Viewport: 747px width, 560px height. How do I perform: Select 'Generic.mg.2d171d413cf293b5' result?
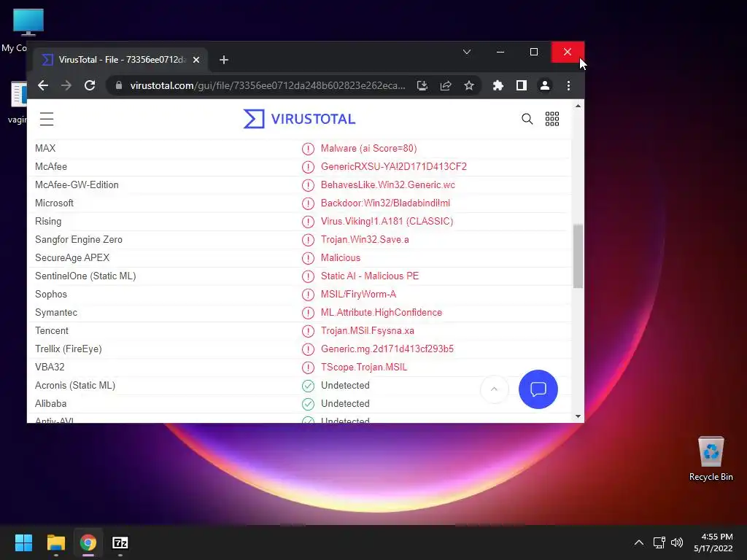point(387,349)
